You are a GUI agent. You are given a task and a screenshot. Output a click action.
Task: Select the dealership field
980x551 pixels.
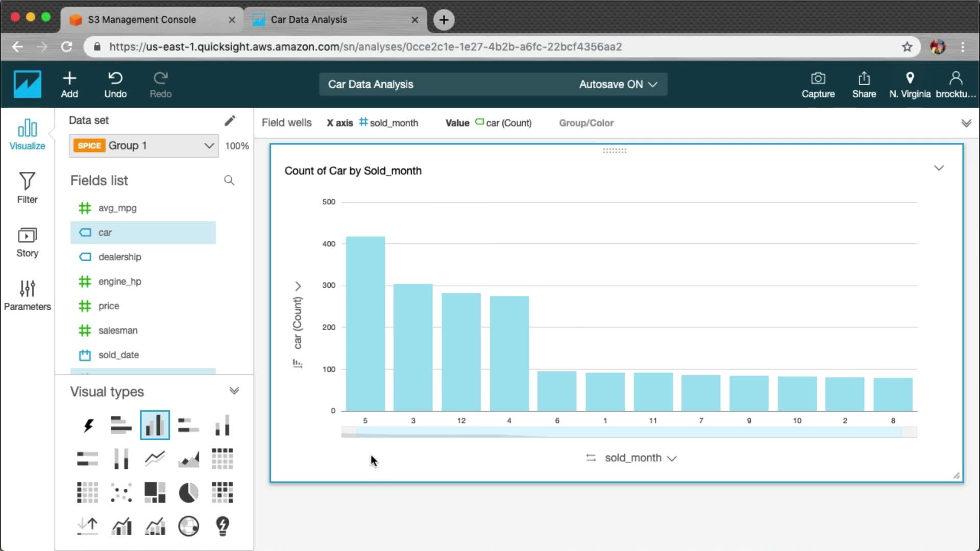pos(119,257)
